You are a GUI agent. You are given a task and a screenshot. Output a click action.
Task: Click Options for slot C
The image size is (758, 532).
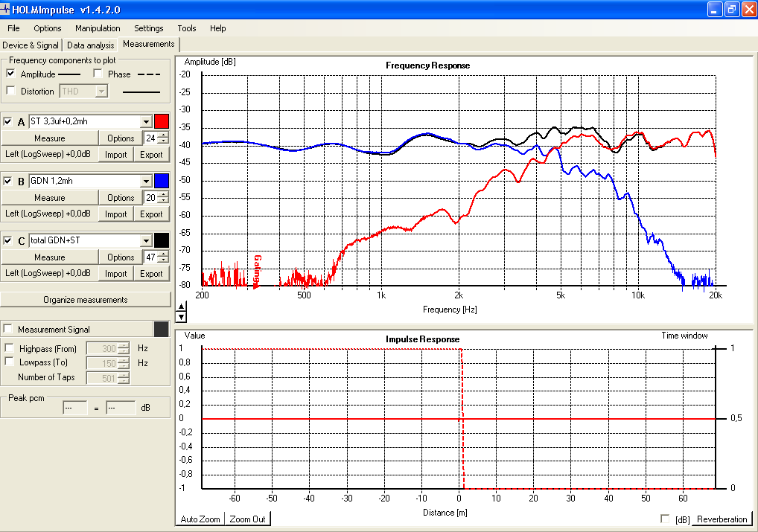pos(121,257)
